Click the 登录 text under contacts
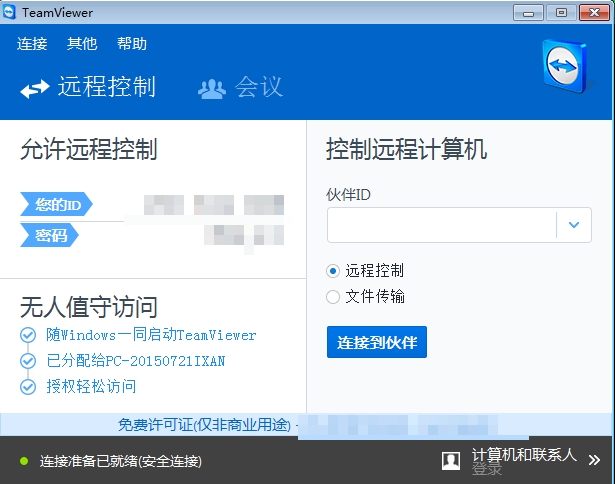This screenshot has width=615, height=484. [487, 469]
